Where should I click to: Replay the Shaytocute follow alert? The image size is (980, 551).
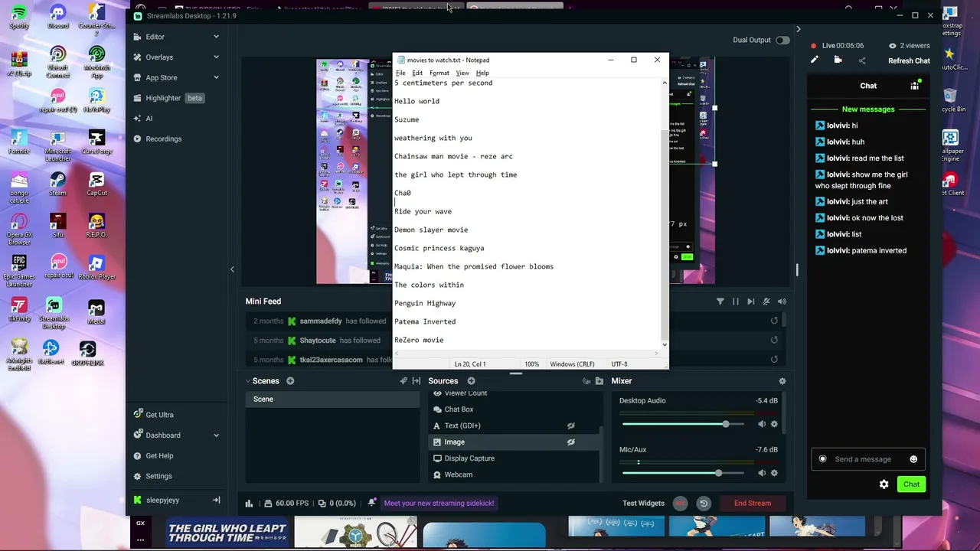pos(774,341)
